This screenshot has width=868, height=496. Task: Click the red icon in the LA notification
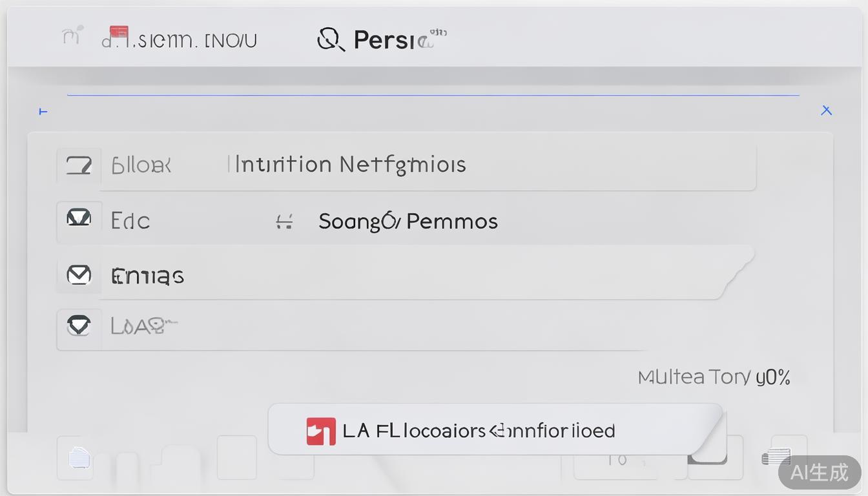tap(321, 431)
